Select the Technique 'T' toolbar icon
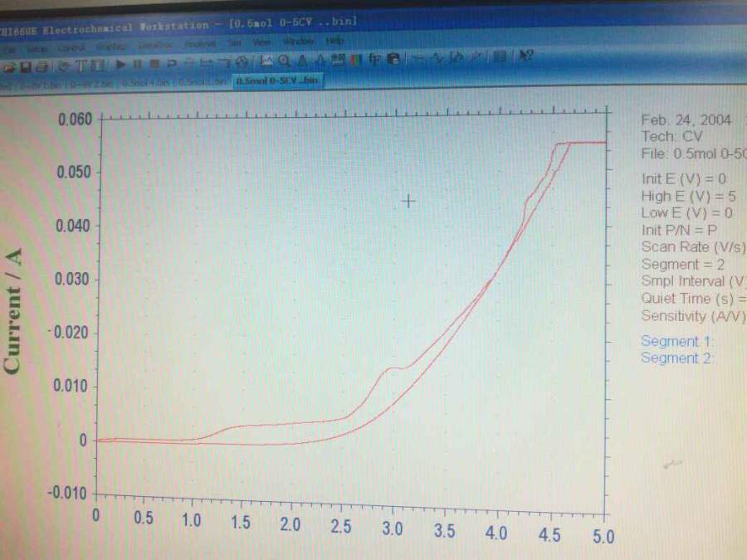 click(81, 66)
